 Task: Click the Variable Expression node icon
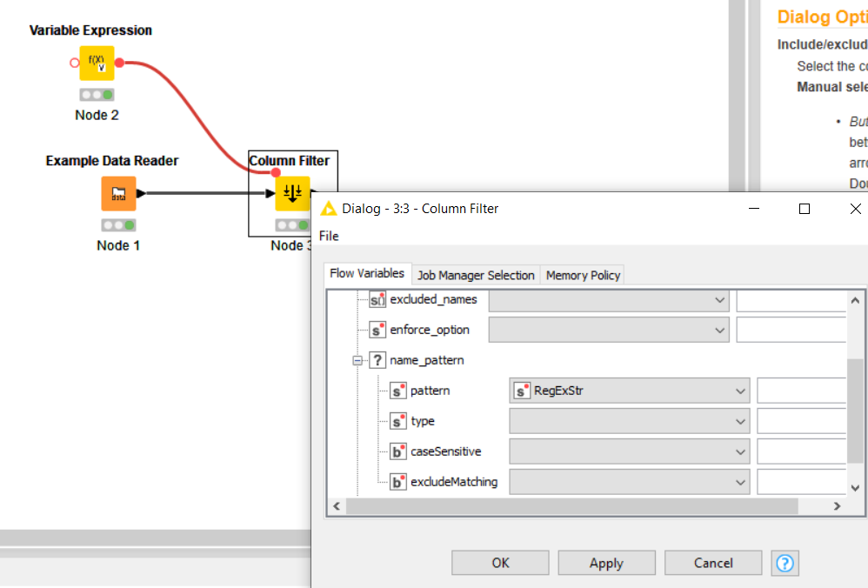(x=97, y=63)
